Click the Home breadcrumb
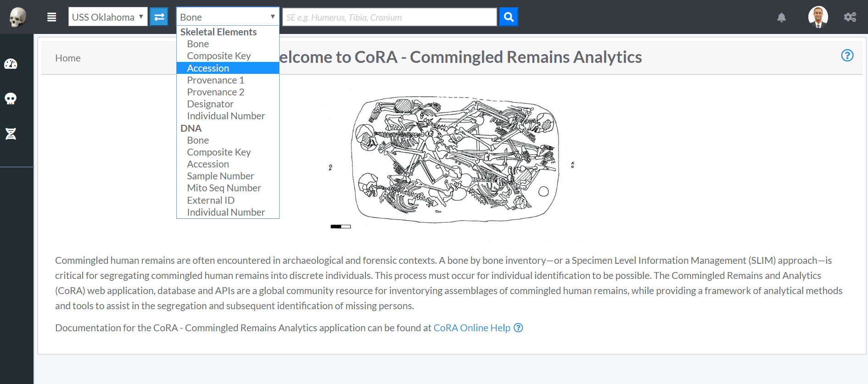The image size is (868, 384). 68,58
